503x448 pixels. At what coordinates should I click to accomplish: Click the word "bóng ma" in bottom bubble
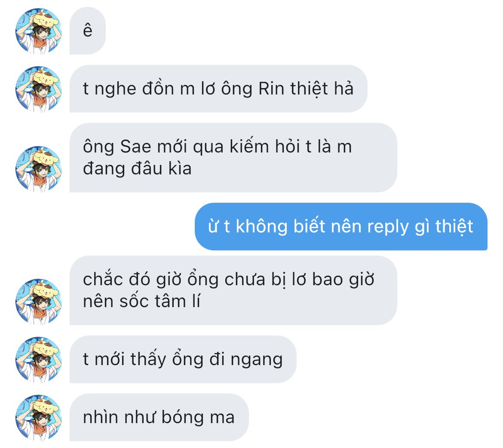(x=198, y=418)
